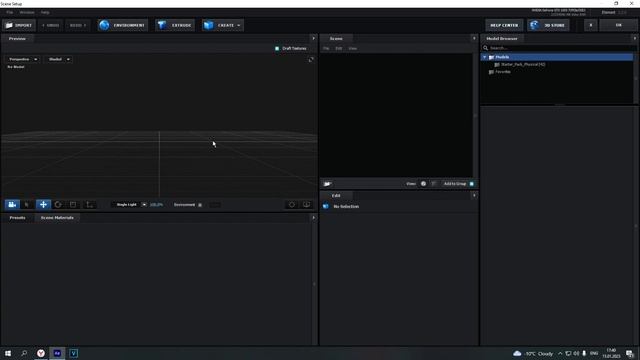Open the weather widget showing Cloudy
Image resolution: width=640 pixels, height=360 pixels.
pyautogui.click(x=533, y=353)
